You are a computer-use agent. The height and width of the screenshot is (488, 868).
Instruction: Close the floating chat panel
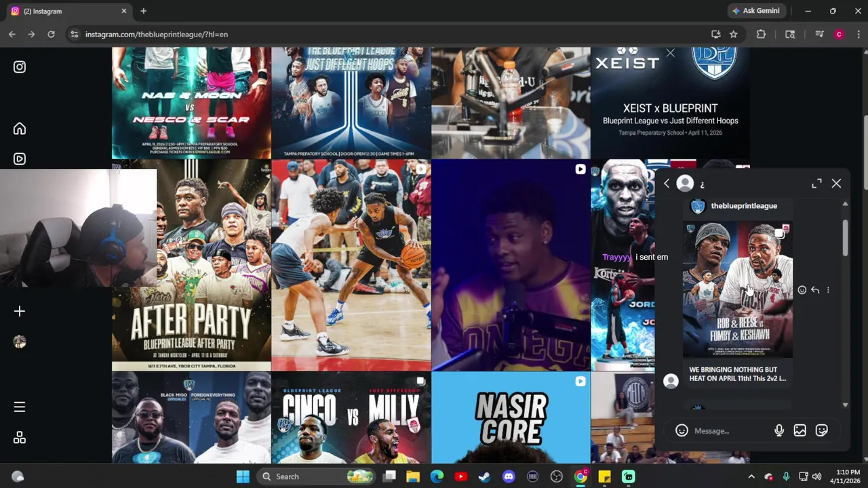click(836, 184)
